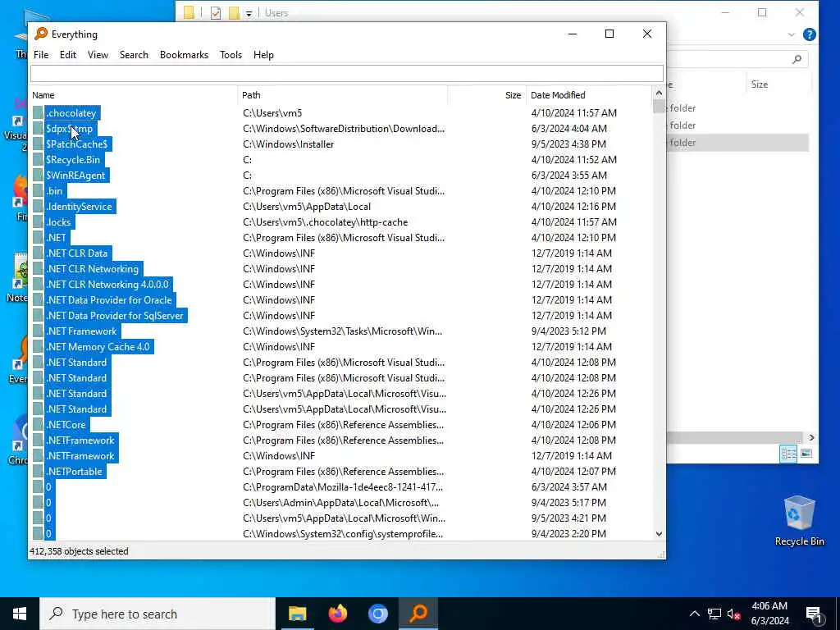Click the taskbar search box
Screen dimensions: 840x630
(157, 614)
